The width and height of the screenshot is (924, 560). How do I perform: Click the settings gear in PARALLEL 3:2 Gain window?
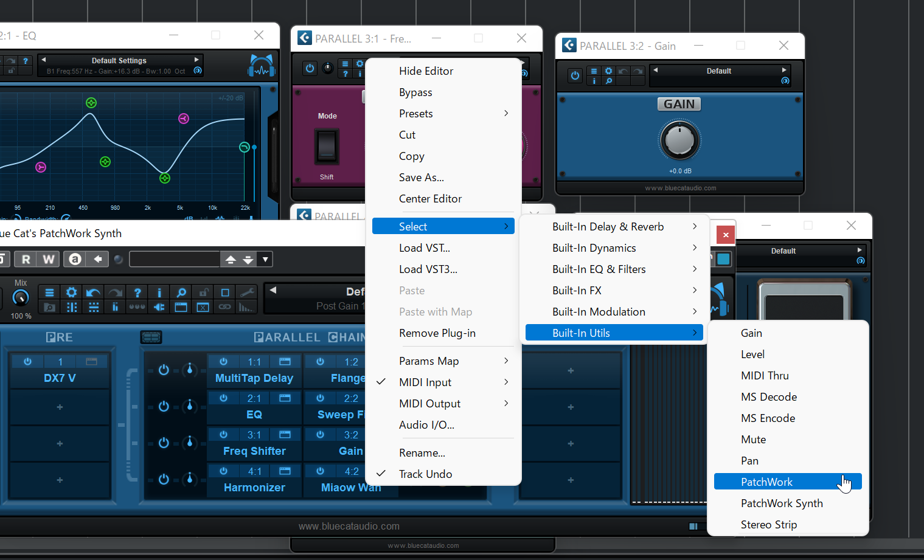coord(608,71)
